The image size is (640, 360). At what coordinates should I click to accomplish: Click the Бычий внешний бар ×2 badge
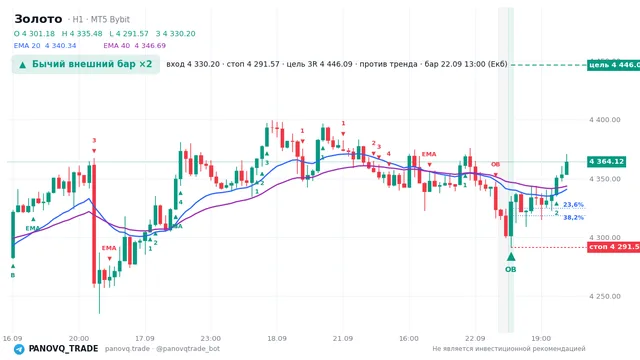[86, 64]
